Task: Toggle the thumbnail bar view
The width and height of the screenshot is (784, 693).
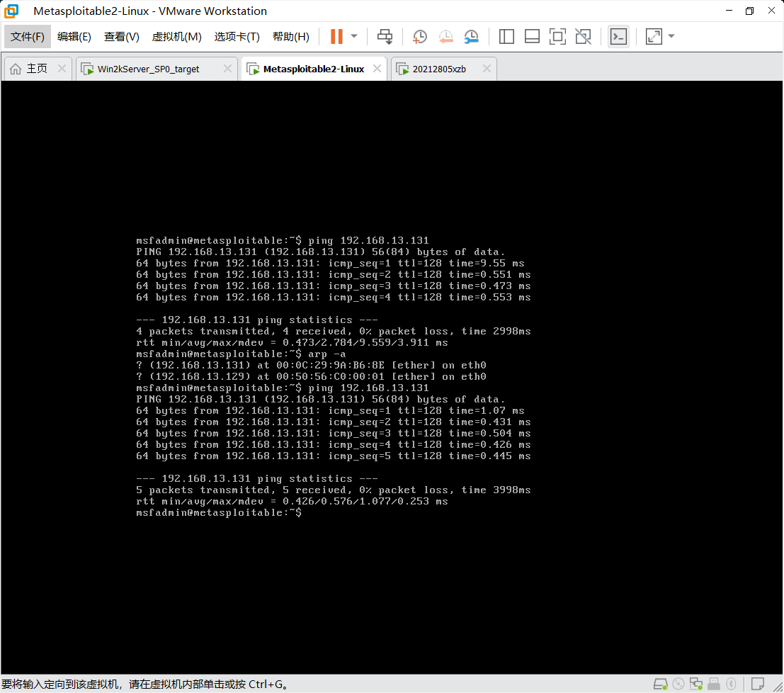Action: click(x=532, y=37)
